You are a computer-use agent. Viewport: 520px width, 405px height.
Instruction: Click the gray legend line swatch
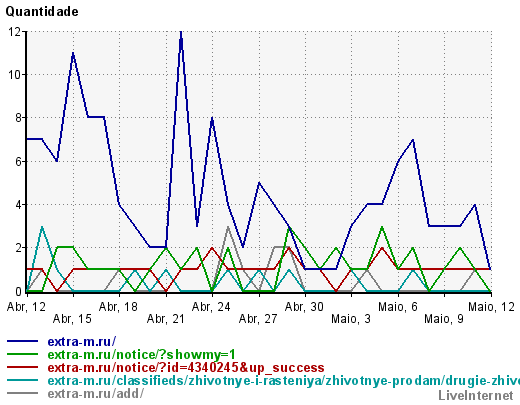[22, 393]
